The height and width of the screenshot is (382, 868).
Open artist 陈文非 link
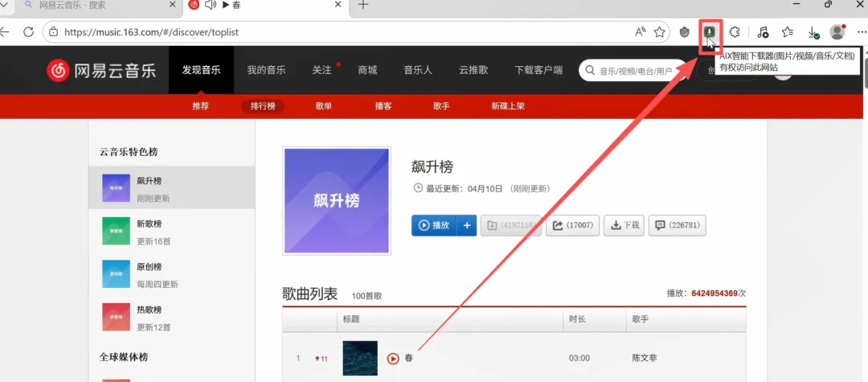pyautogui.click(x=645, y=358)
